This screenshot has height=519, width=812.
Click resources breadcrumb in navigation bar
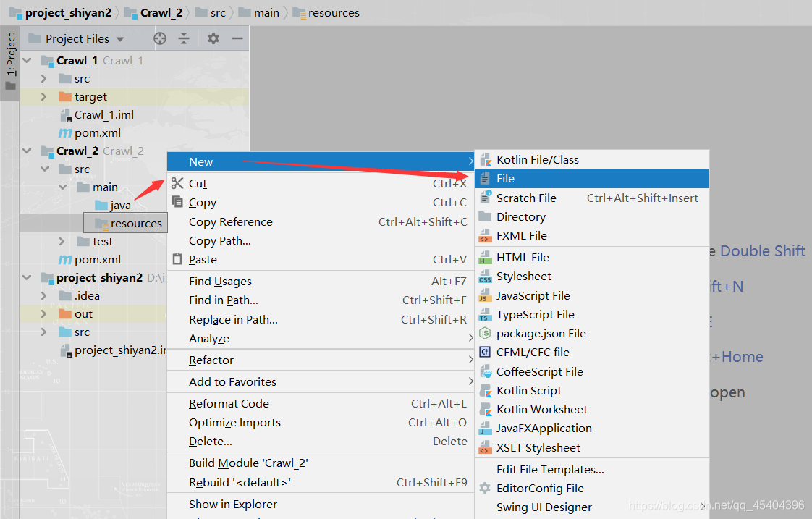click(326, 13)
